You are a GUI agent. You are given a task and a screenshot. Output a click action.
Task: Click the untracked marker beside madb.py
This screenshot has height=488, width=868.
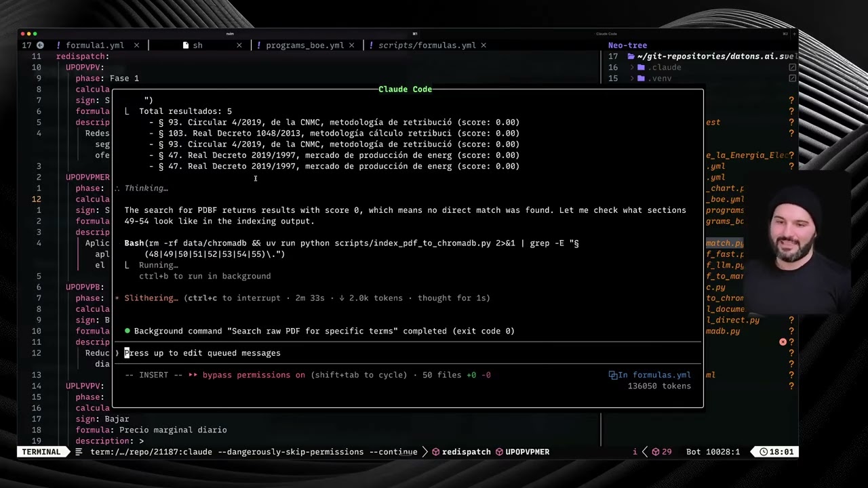(x=791, y=331)
